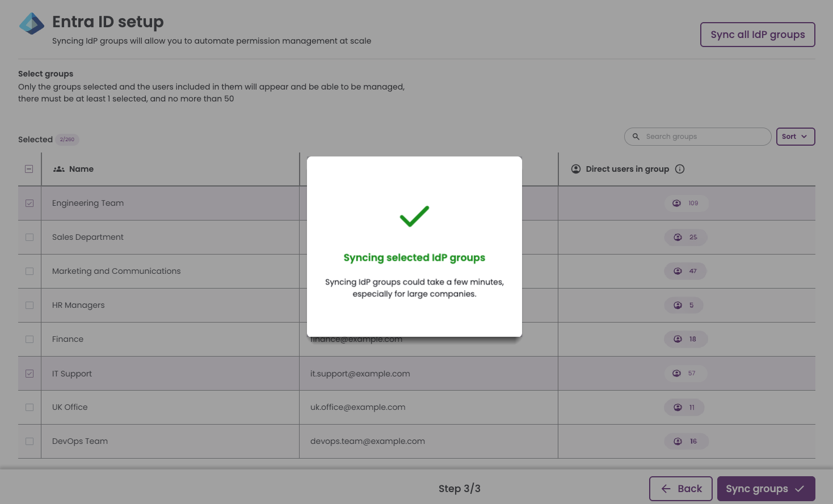Check the DevOps Team checkbox
This screenshot has height=504, width=833.
(30, 441)
